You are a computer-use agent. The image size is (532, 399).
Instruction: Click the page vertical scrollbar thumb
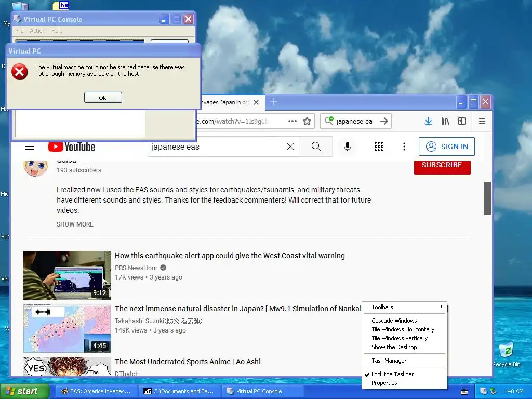(487, 198)
